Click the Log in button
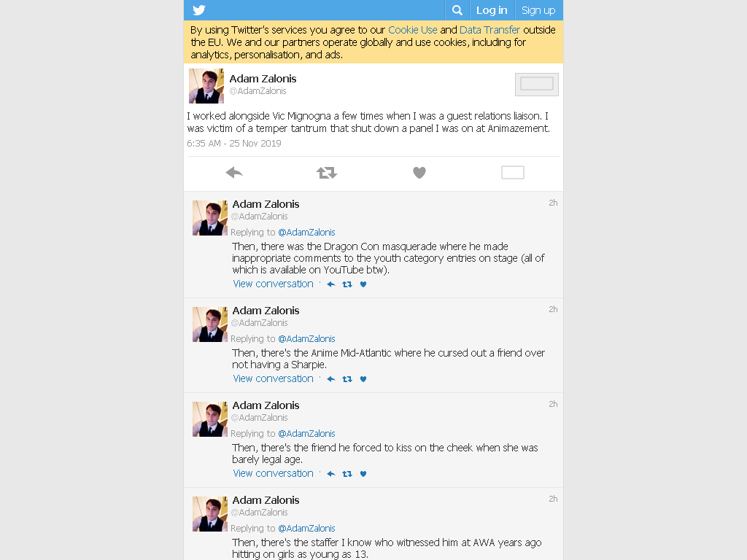This screenshot has height=560, width=747. [x=492, y=10]
